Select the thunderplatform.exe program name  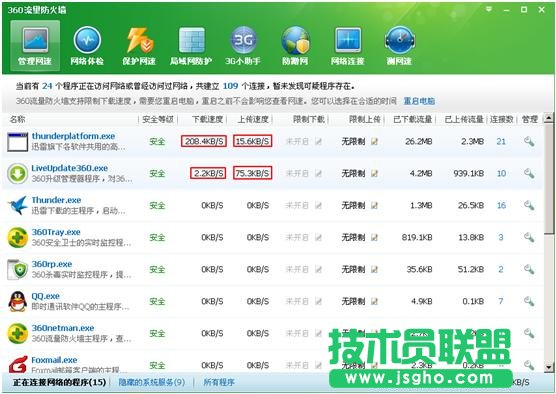(x=73, y=136)
